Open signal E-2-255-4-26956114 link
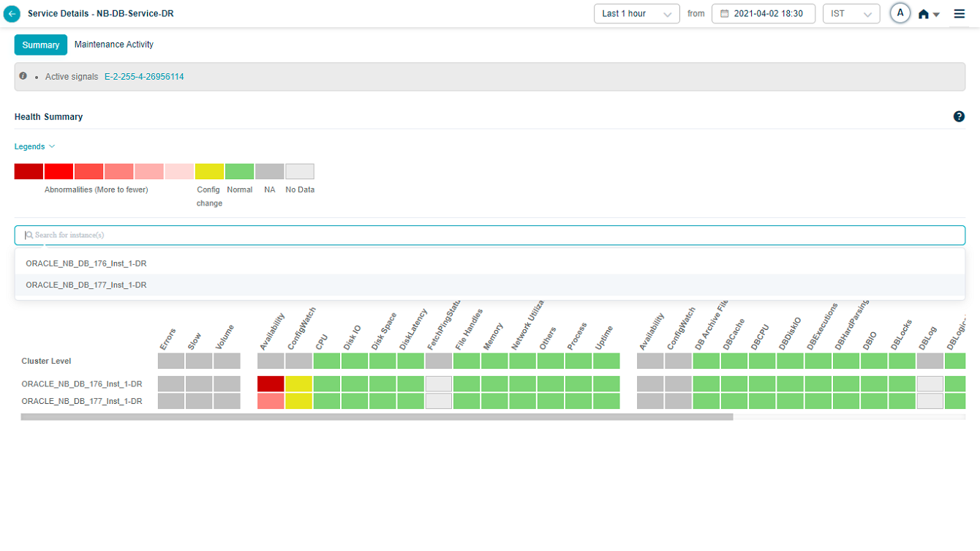This screenshot has height=551, width=980. click(x=144, y=77)
